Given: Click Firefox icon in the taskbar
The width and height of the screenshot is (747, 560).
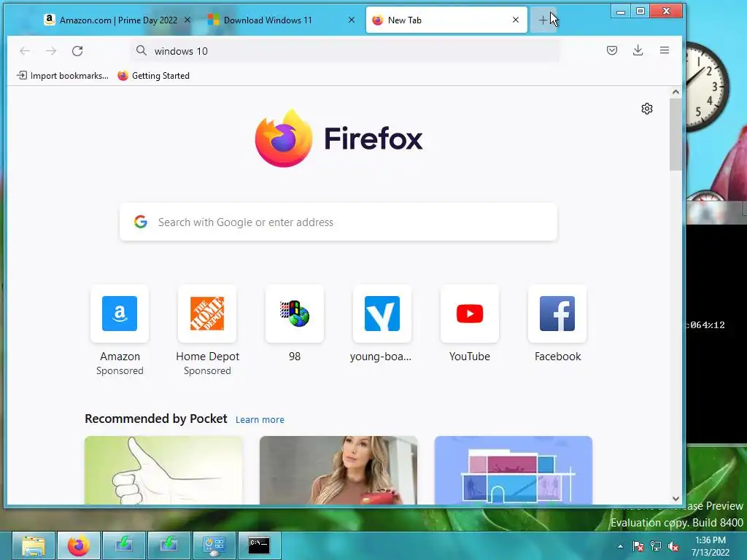Looking at the screenshot, I should pyautogui.click(x=79, y=545).
